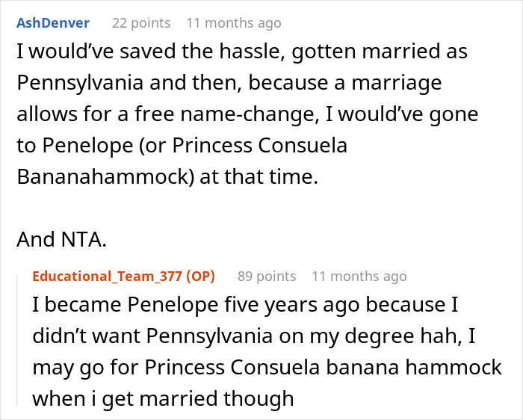This screenshot has height=420, width=523.
Task: Open the OP reply's 11 months ago timestamp
Action: 359,276
